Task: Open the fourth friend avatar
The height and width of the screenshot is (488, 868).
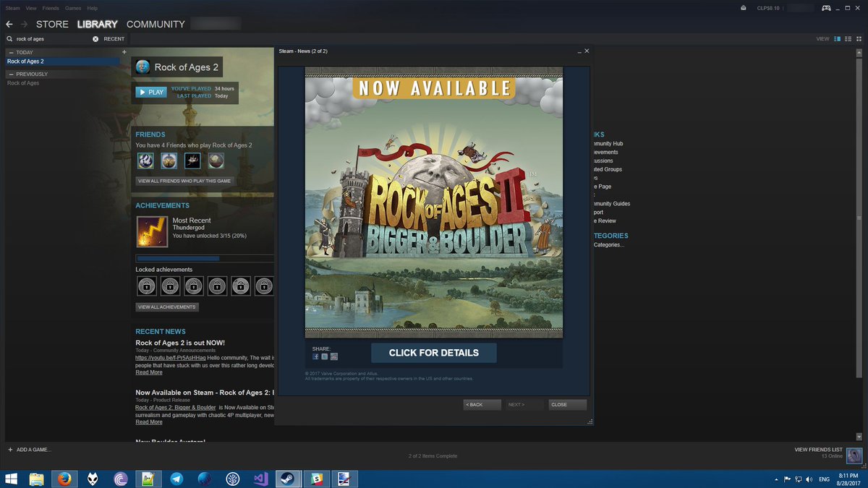Action: point(216,160)
